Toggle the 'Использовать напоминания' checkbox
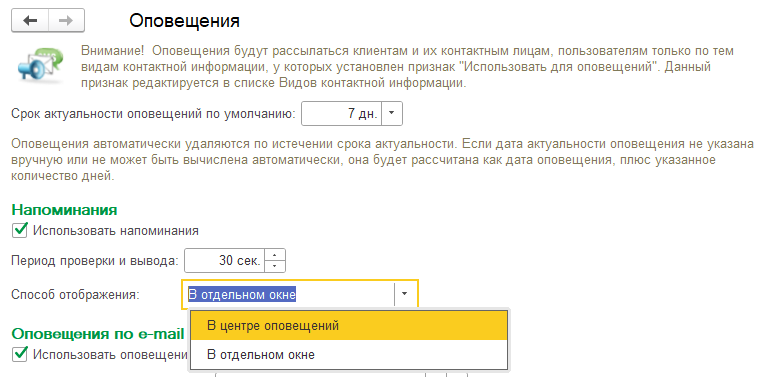 pyautogui.click(x=20, y=230)
